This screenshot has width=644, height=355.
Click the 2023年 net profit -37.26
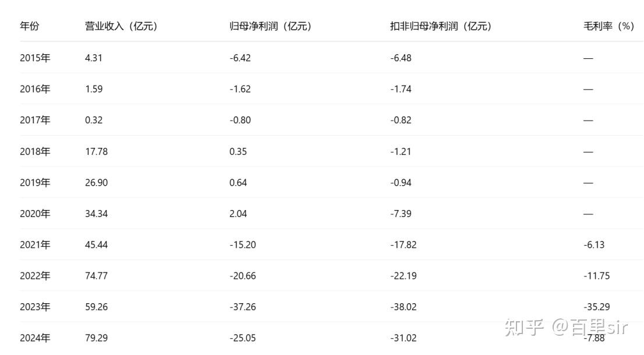pyautogui.click(x=243, y=307)
